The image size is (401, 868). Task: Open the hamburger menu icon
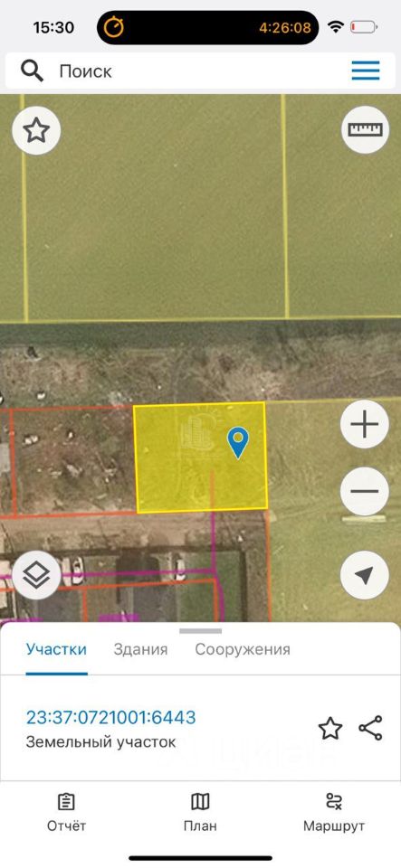366,71
